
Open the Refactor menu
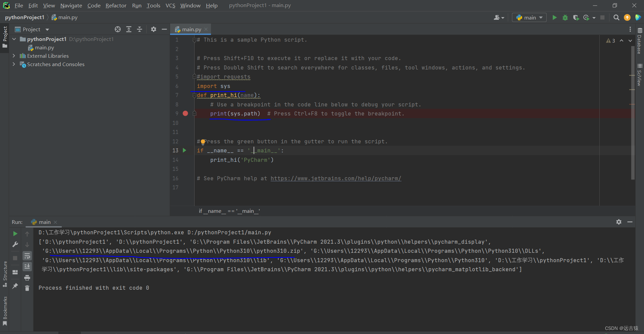[116, 5]
